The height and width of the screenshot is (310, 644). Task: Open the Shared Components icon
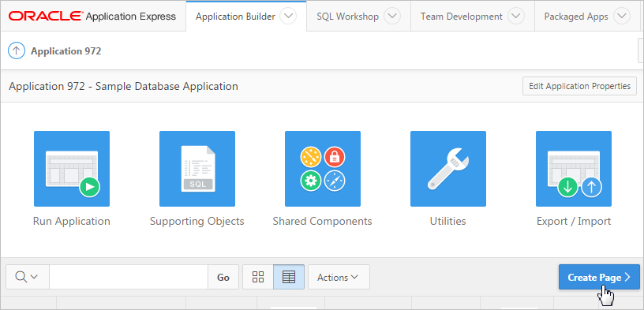[x=323, y=169]
